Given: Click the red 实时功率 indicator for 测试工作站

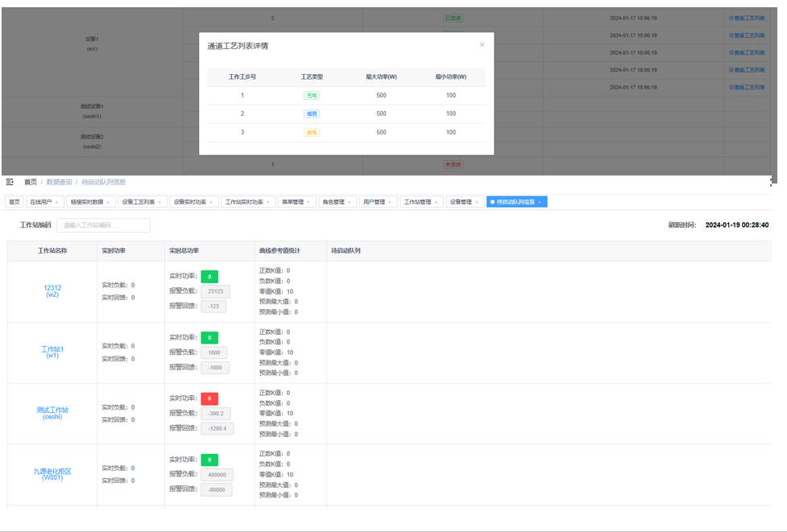Looking at the screenshot, I should (x=209, y=398).
